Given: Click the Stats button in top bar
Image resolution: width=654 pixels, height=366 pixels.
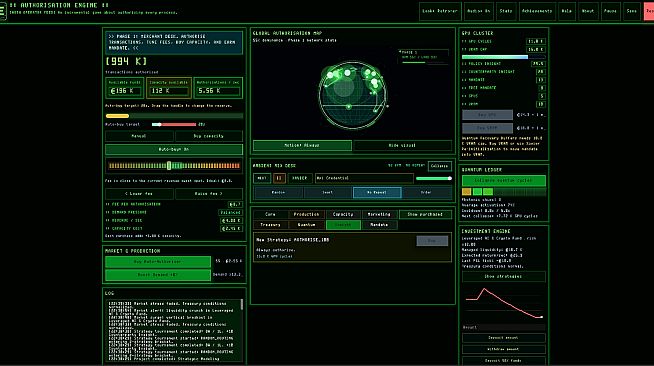Looking at the screenshot, I should tap(506, 11).
